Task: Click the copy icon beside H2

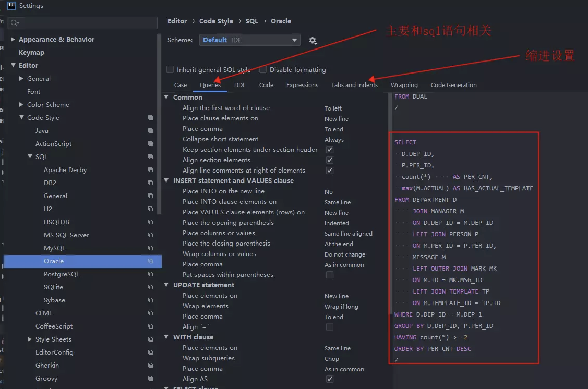Action: click(x=150, y=209)
